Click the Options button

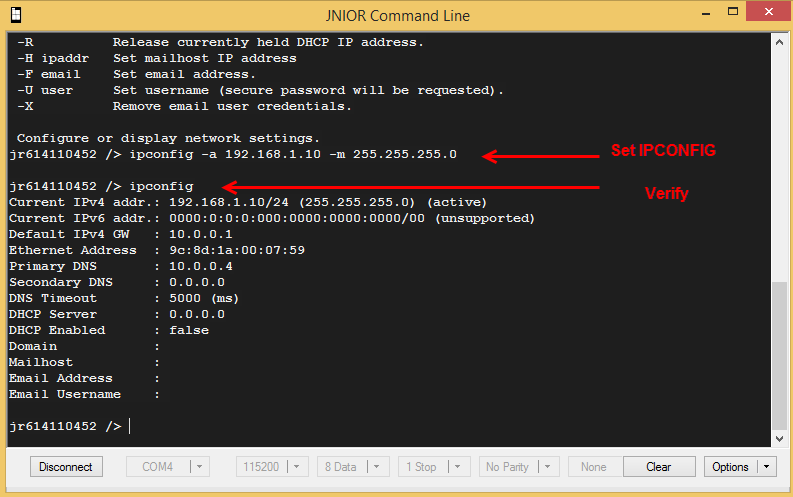pos(730,467)
